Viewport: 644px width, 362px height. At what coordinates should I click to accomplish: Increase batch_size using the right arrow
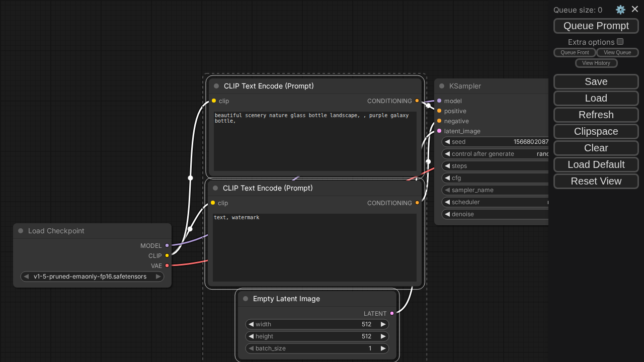tap(383, 348)
